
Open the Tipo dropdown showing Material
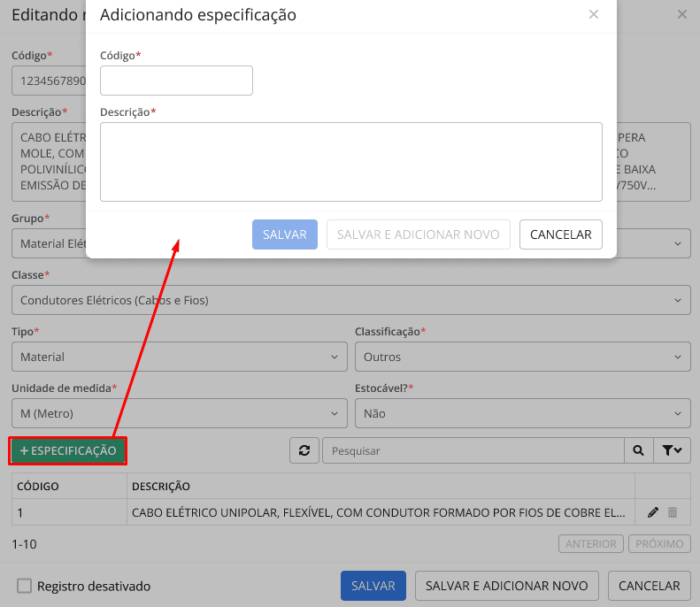(x=178, y=357)
